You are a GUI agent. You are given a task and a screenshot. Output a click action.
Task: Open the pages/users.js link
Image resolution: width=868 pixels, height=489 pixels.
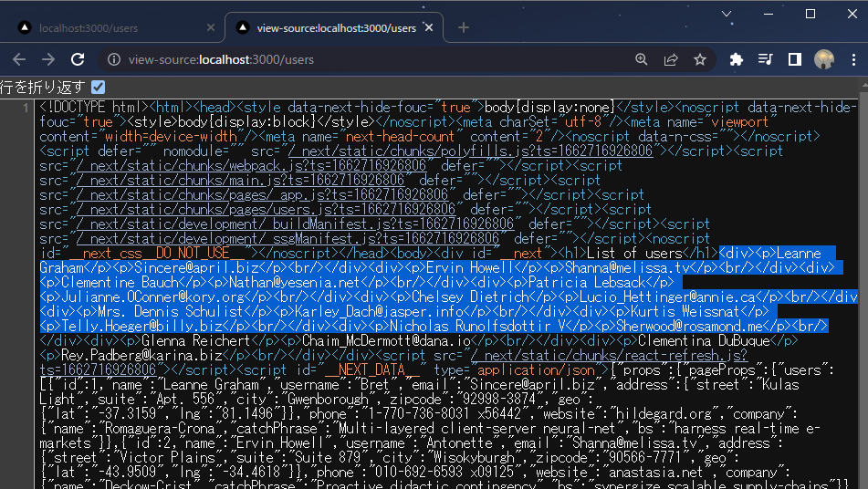[x=266, y=209]
